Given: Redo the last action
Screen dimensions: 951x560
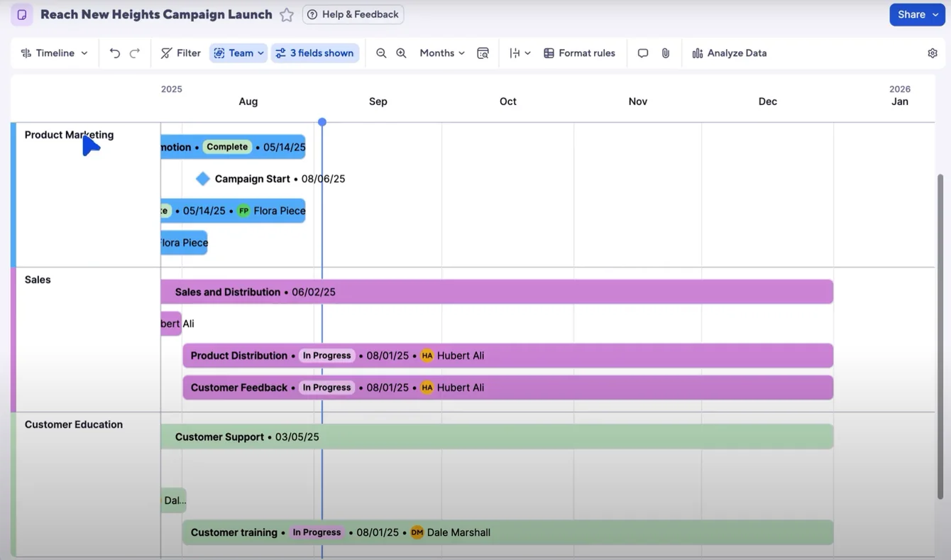Looking at the screenshot, I should point(135,53).
